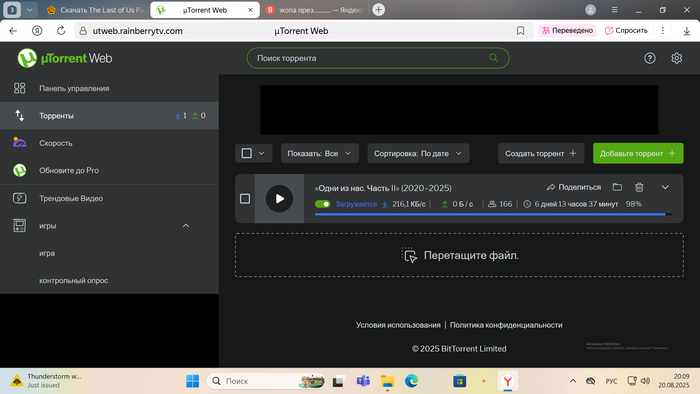This screenshot has width=700, height=394.
Task: Switch to the Скачать The Last of Us tab
Action: pos(96,10)
